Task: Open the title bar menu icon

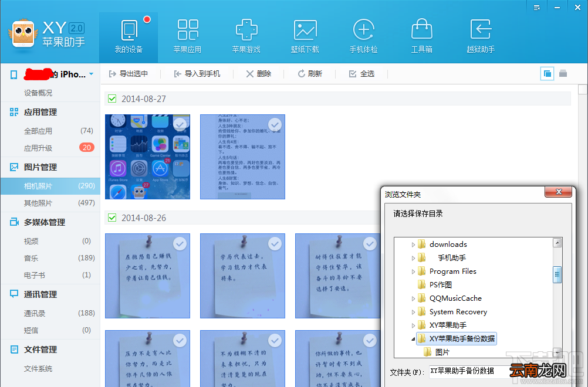Action: tap(536, 8)
